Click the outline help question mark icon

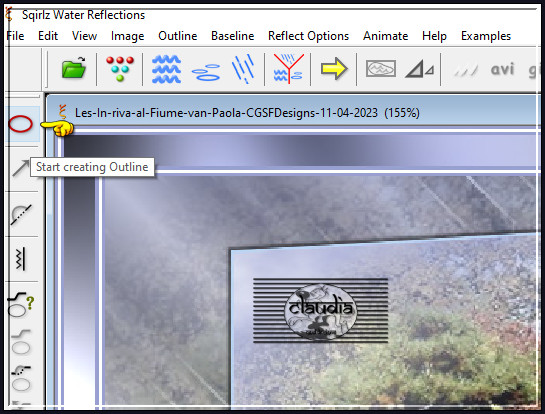[21, 305]
